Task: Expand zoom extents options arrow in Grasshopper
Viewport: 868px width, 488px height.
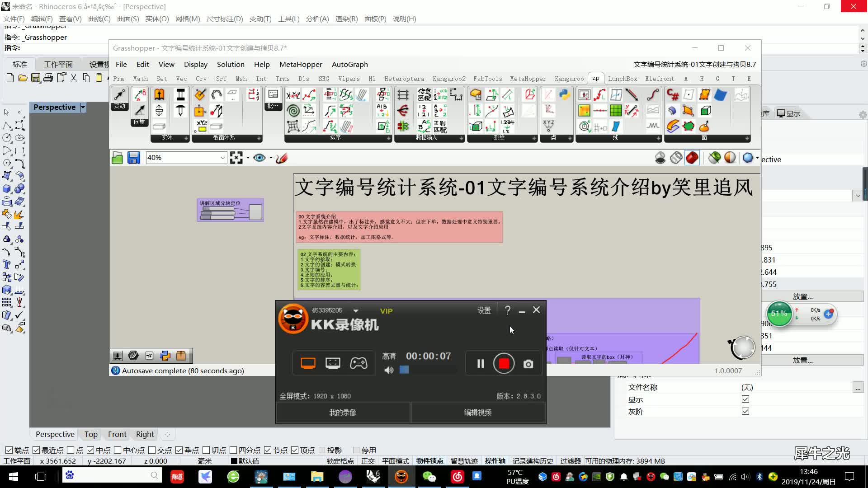Action: point(248,158)
